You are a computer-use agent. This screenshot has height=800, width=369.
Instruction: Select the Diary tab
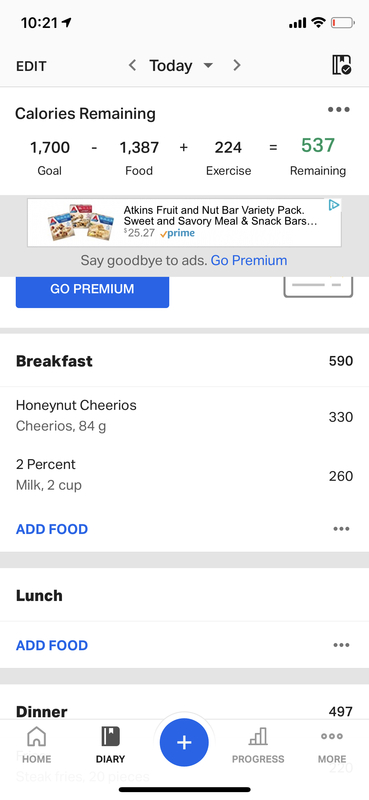pos(110,745)
